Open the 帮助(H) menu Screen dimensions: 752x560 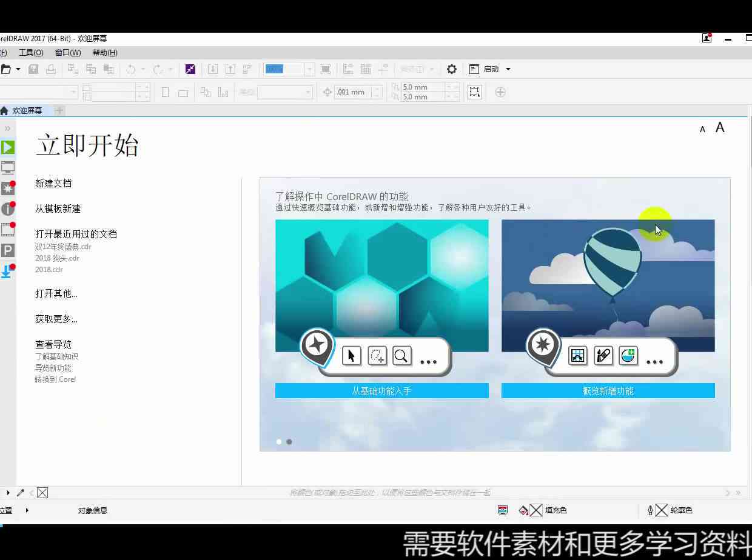click(105, 53)
